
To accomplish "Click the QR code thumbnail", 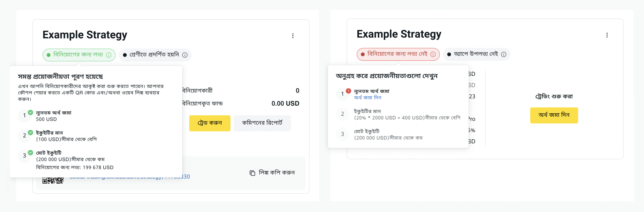I will click(x=53, y=180).
